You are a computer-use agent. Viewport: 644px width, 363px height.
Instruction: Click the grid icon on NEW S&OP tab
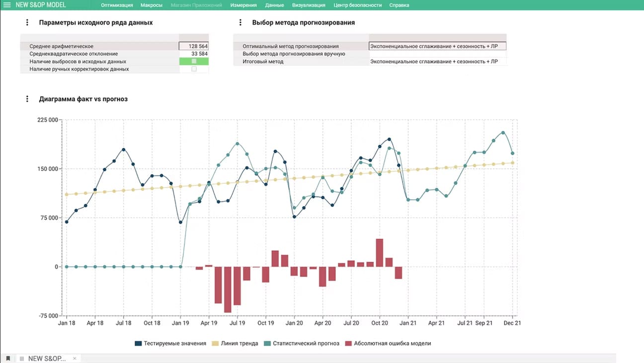(x=22, y=359)
